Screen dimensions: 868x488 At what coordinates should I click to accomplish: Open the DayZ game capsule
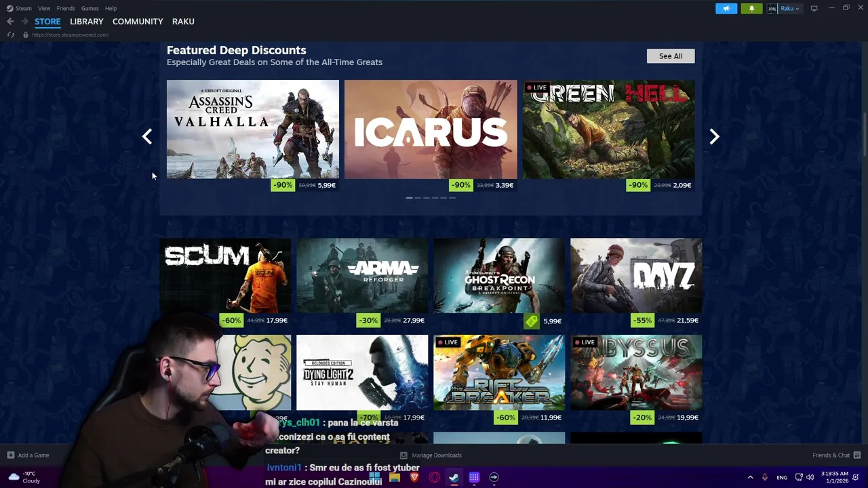(636, 276)
